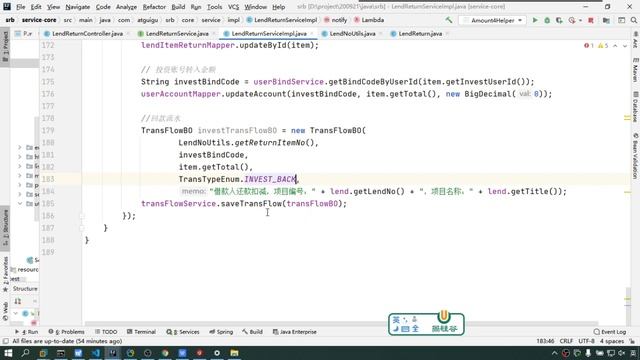Open the Project Structure folder icon
Image resolution: width=640 pixels, height=360 pixels.
coord(606,20)
